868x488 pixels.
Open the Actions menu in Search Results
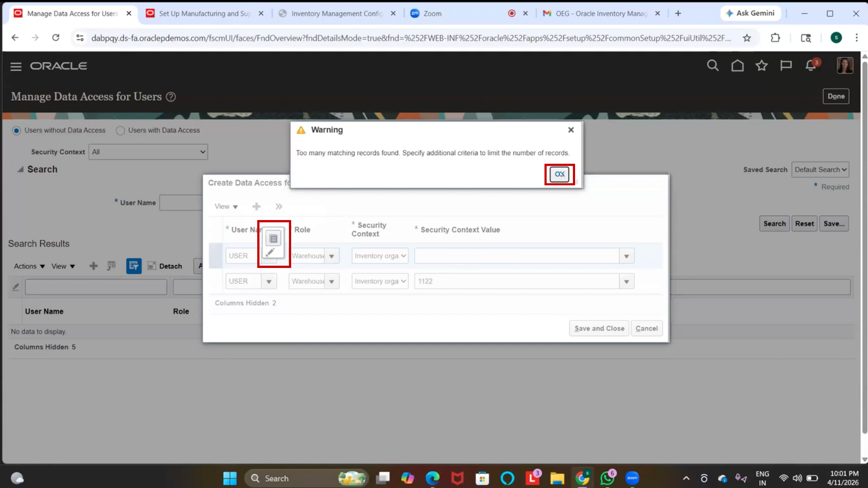tap(29, 266)
